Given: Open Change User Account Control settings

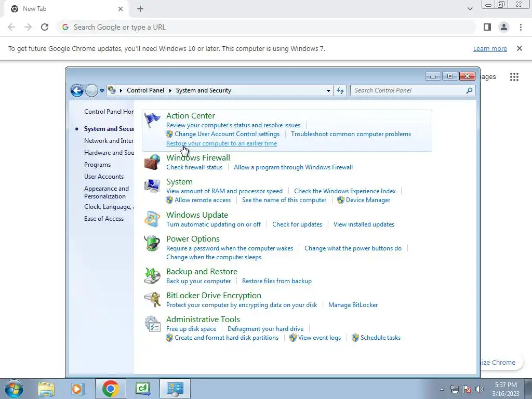Looking at the screenshot, I should click(227, 134).
